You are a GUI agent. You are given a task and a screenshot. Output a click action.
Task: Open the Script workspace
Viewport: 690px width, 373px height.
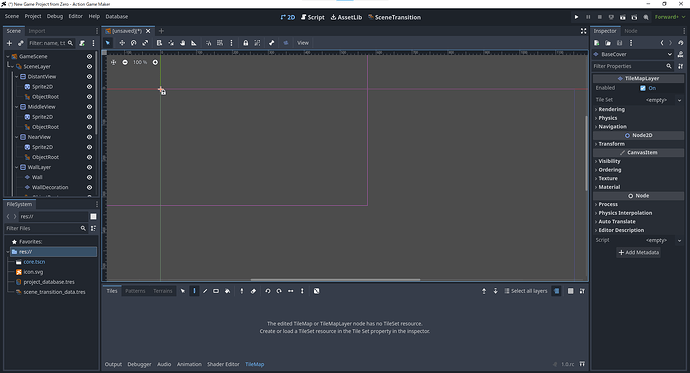pyautogui.click(x=312, y=17)
